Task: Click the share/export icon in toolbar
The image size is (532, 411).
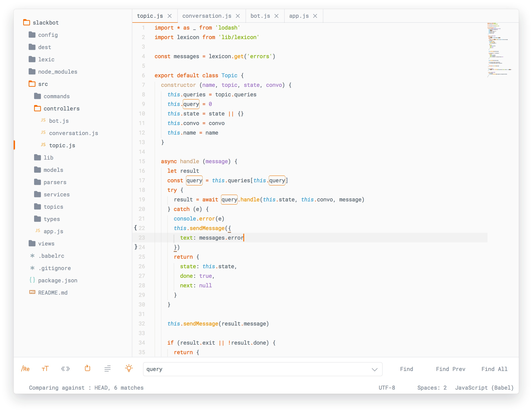Action: [88, 369]
